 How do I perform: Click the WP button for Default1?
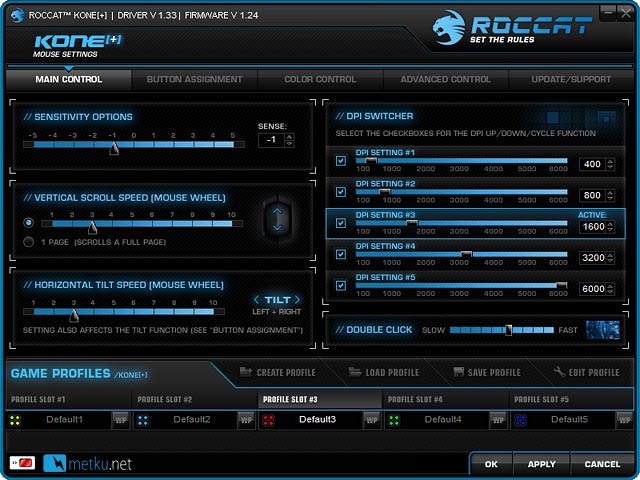click(120, 420)
